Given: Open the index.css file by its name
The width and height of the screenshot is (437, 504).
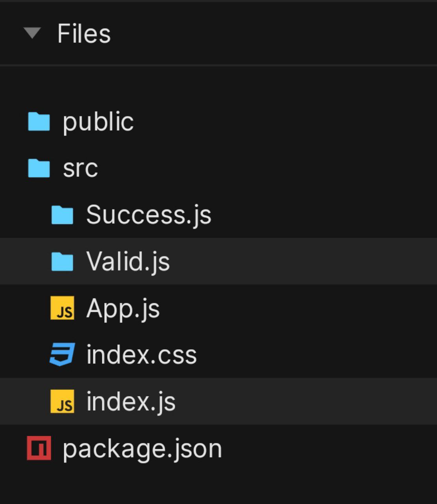Looking at the screenshot, I should coord(142,355).
